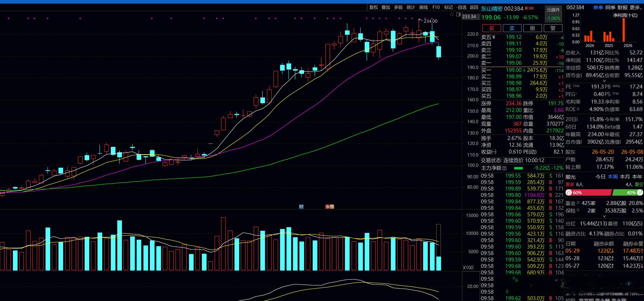Click the 撤 cancel order button

(x=533, y=28)
